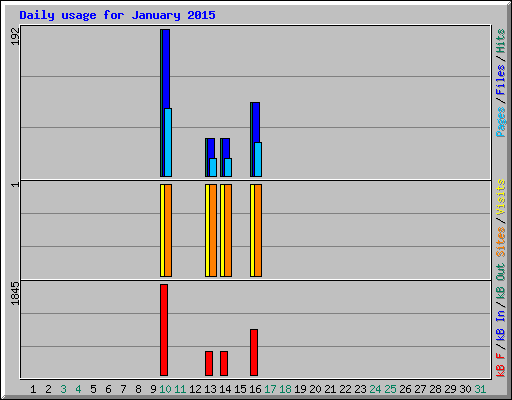Image resolution: width=512 pixels, height=400 pixels.
Task: Select the red kB F bar for day 14
Action: point(224,363)
